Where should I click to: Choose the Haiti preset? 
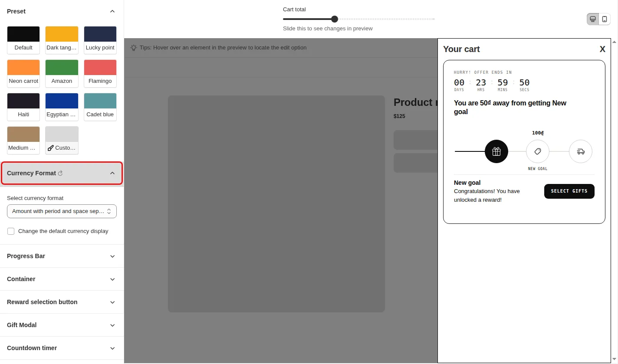23,107
